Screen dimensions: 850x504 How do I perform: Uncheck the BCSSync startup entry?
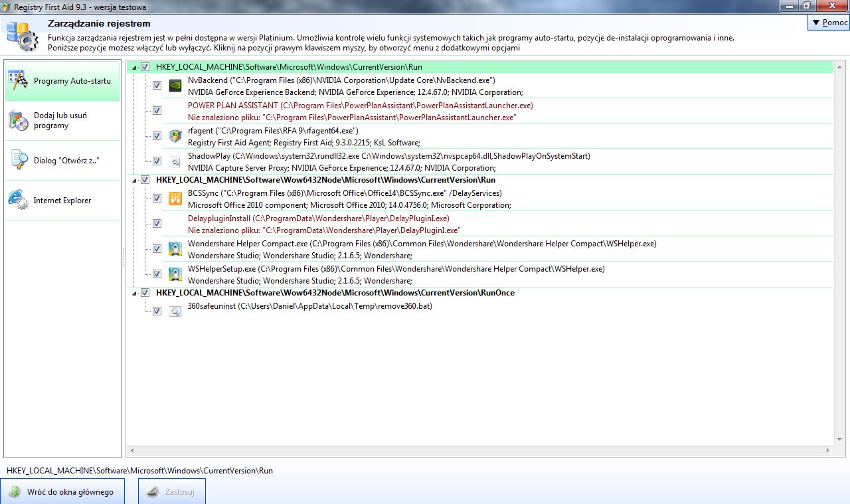click(x=157, y=199)
